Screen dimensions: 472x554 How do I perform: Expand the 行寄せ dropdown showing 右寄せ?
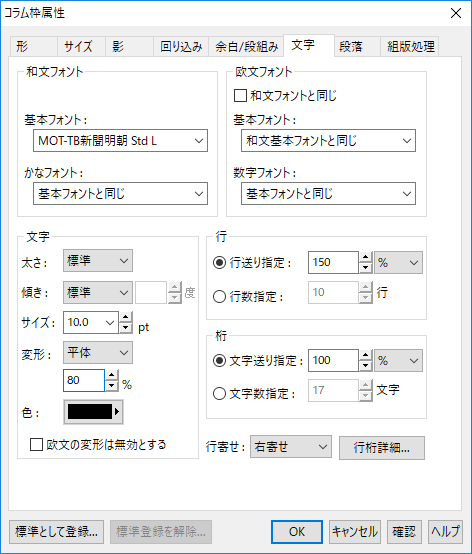[291, 447]
